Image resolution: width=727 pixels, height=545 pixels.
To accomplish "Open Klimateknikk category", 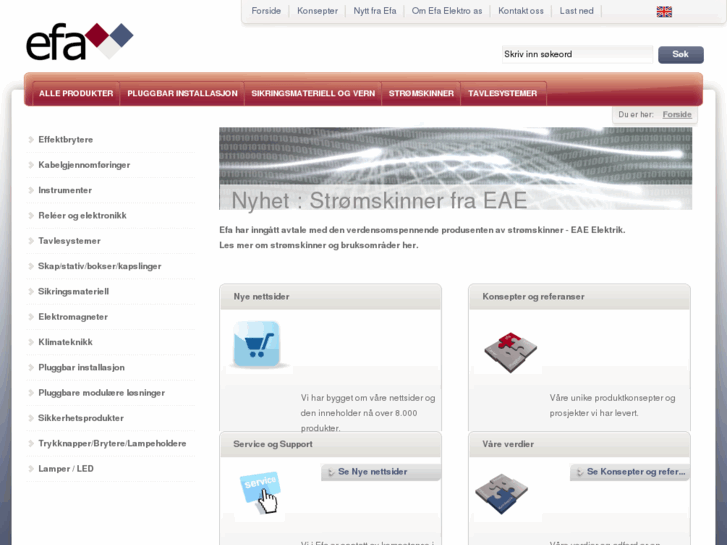I will click(65, 342).
